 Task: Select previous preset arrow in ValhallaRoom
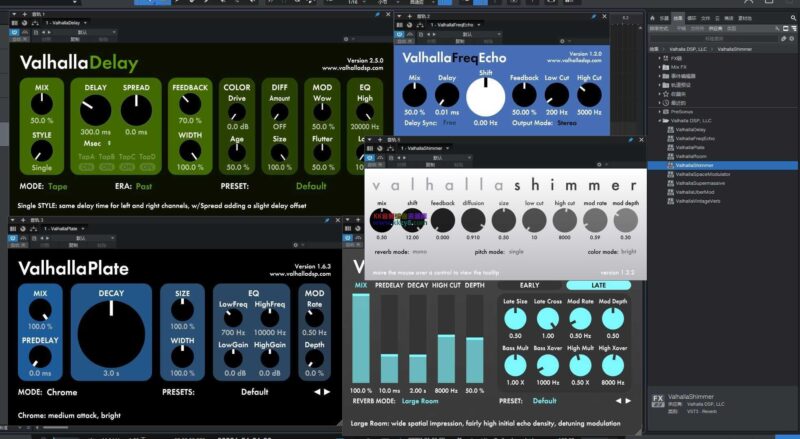[618, 401]
